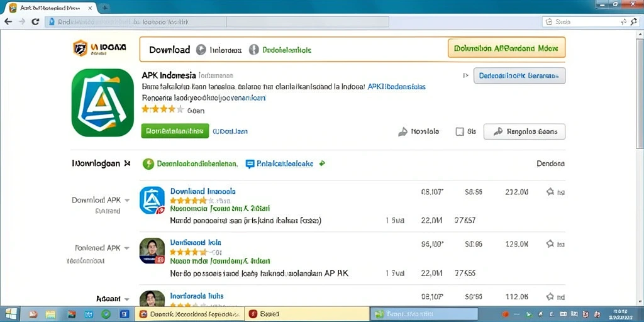This screenshot has height=322, width=644.
Task: Toggle the favorite star in third list row
Action: (x=550, y=296)
